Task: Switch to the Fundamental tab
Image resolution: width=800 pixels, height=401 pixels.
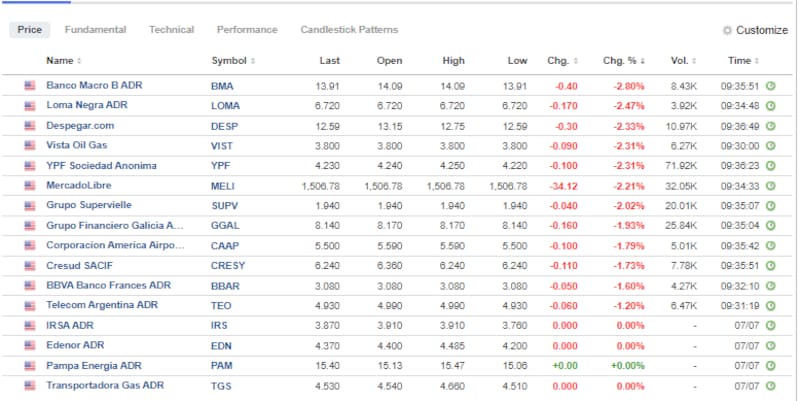Action: coord(94,30)
